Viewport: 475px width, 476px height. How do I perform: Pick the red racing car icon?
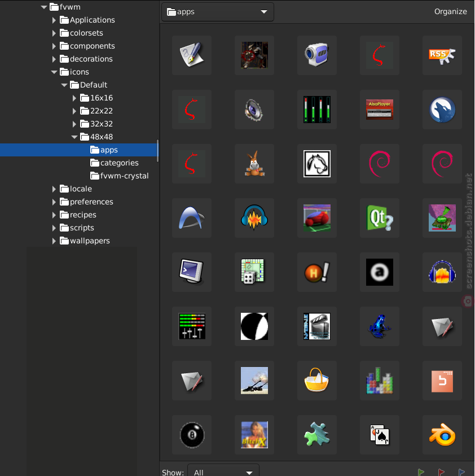pos(317,218)
